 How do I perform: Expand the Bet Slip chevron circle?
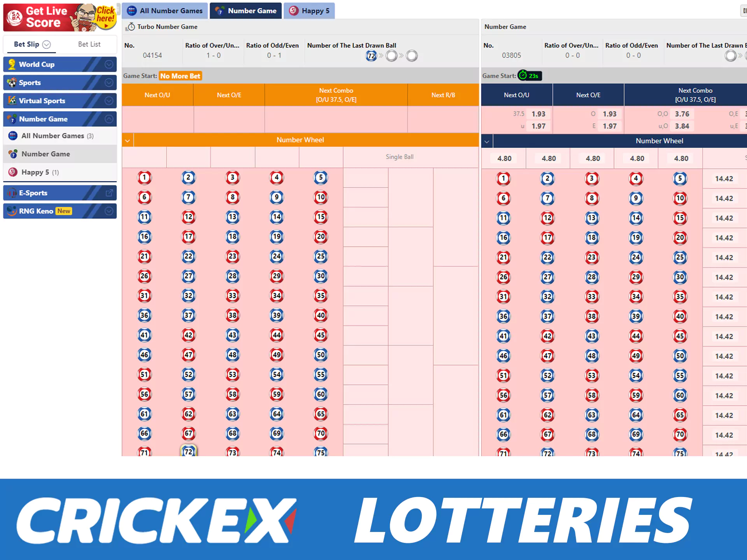[47, 44]
